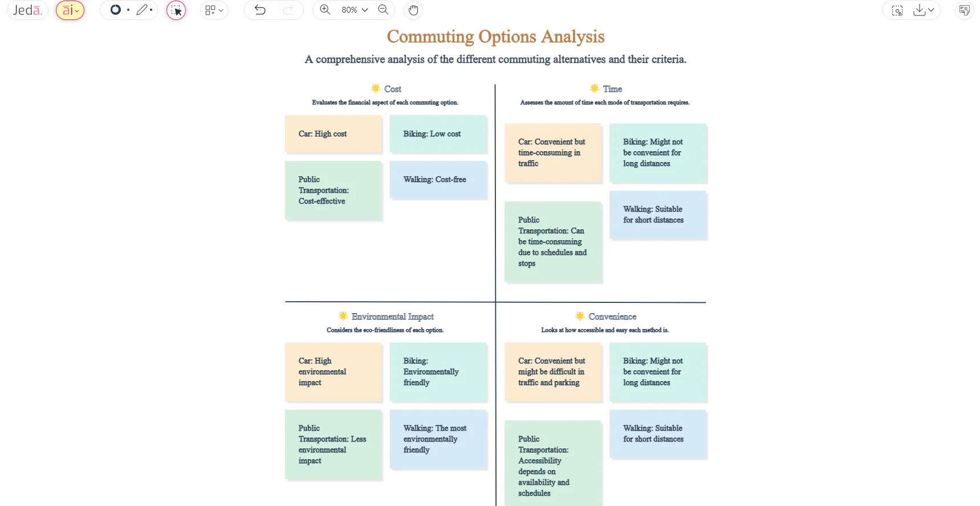Zoom in on the canvas
The height and width of the screenshot is (506, 980).
(x=325, y=10)
